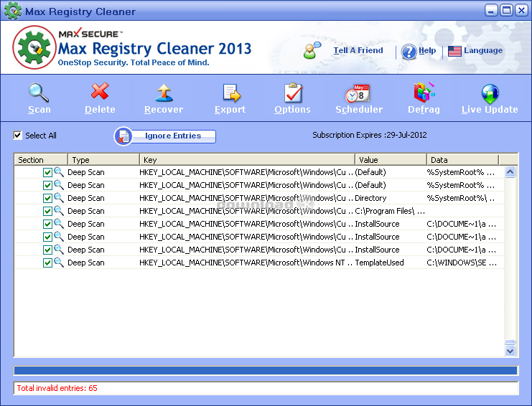Sort by the Value column header

pyautogui.click(x=390, y=160)
